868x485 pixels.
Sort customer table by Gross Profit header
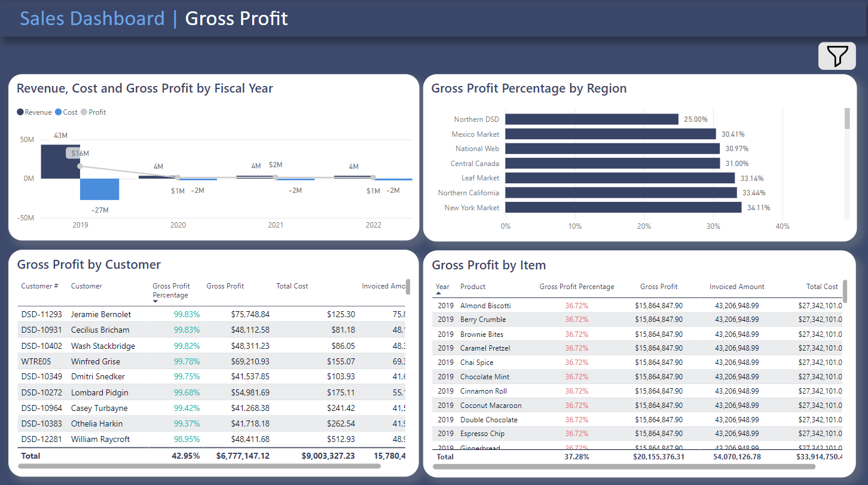225,286
